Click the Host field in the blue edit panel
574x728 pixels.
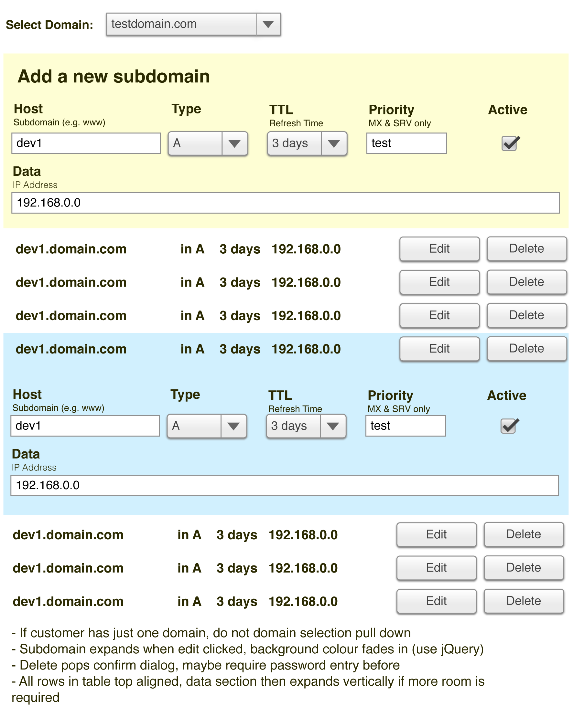[x=85, y=426]
